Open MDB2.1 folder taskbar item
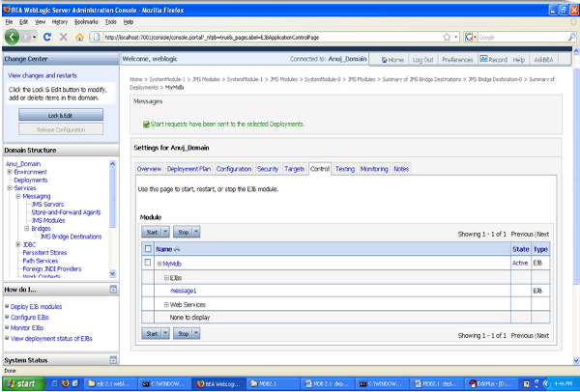Image resolution: width=580 pixels, height=392 pixels. (272, 384)
